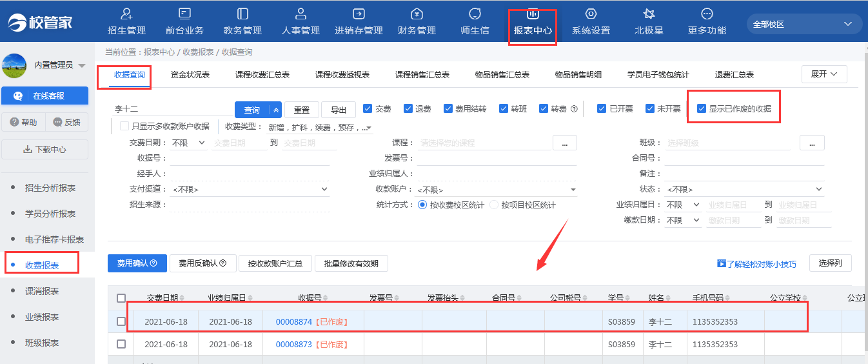Uncheck 显示已作废的收据 checkbox

coord(702,108)
